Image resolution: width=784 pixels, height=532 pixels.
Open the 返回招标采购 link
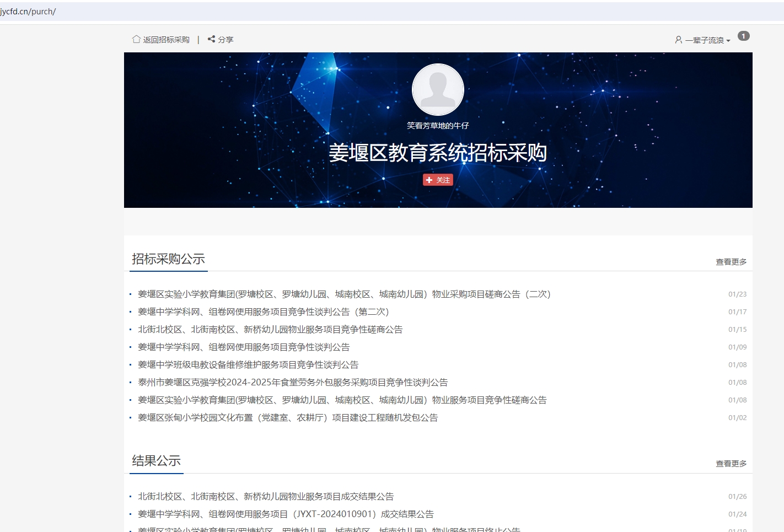click(167, 40)
